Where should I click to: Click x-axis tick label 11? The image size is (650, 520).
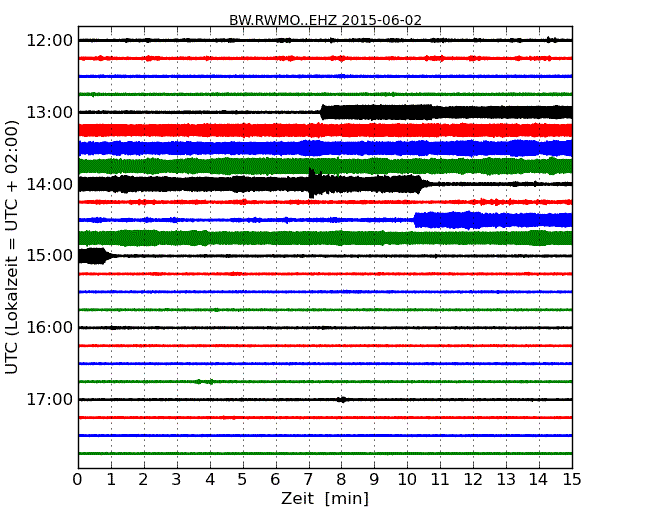[440, 480]
